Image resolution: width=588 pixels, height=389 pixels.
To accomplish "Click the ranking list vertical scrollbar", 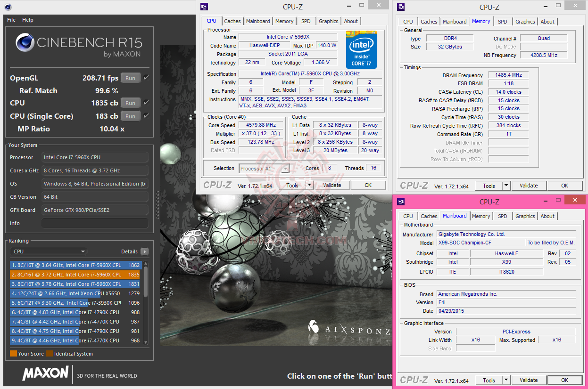I will tap(146, 303).
